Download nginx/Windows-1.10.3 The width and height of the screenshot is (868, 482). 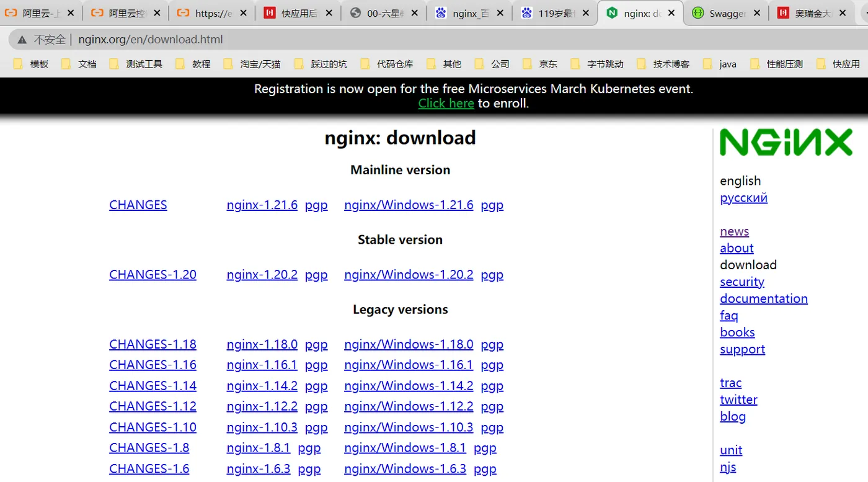(409, 427)
